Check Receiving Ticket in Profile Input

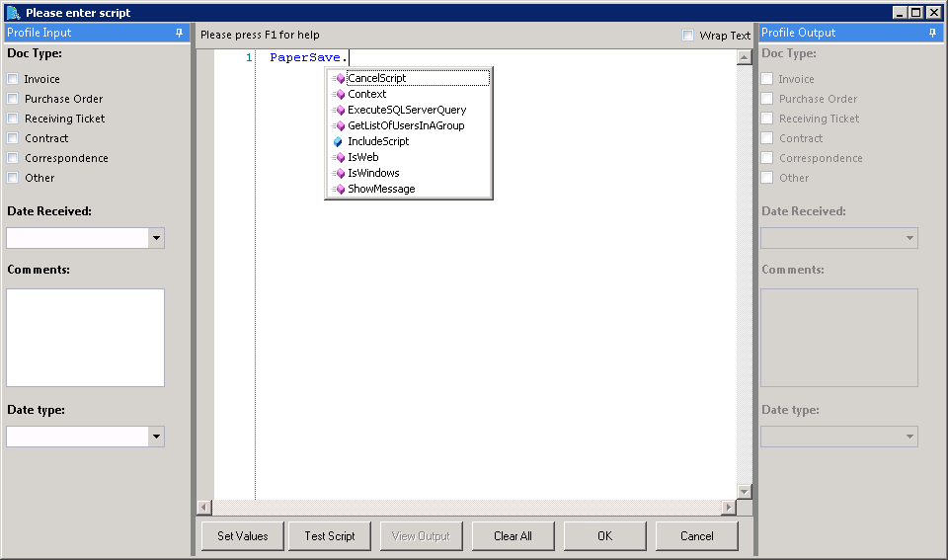(13, 118)
